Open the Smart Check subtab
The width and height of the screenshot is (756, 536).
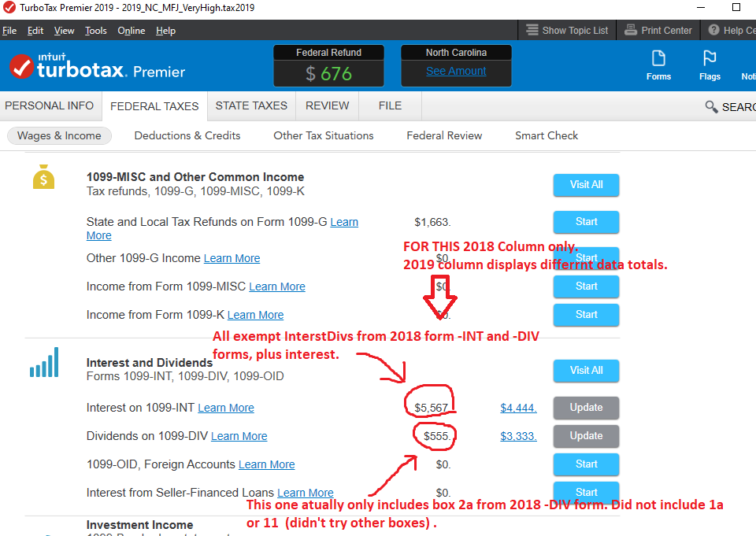click(x=547, y=135)
